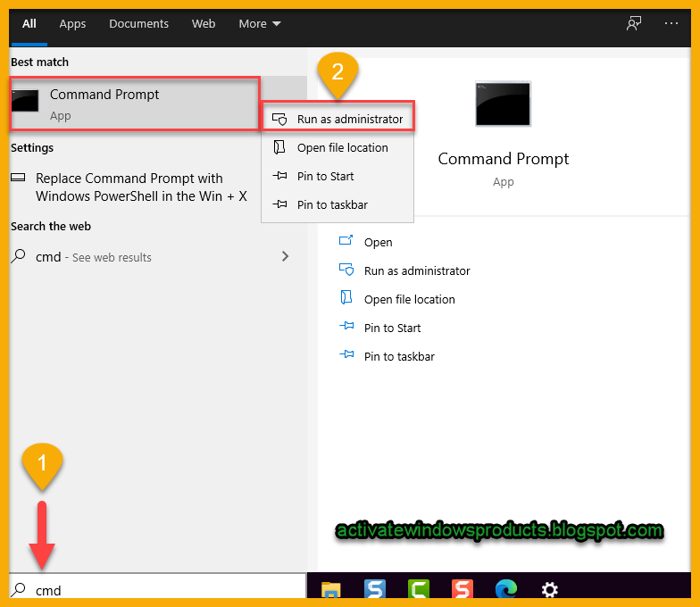Click Open in the preview pane
Viewport: 700px width, 607px height.
point(378,243)
